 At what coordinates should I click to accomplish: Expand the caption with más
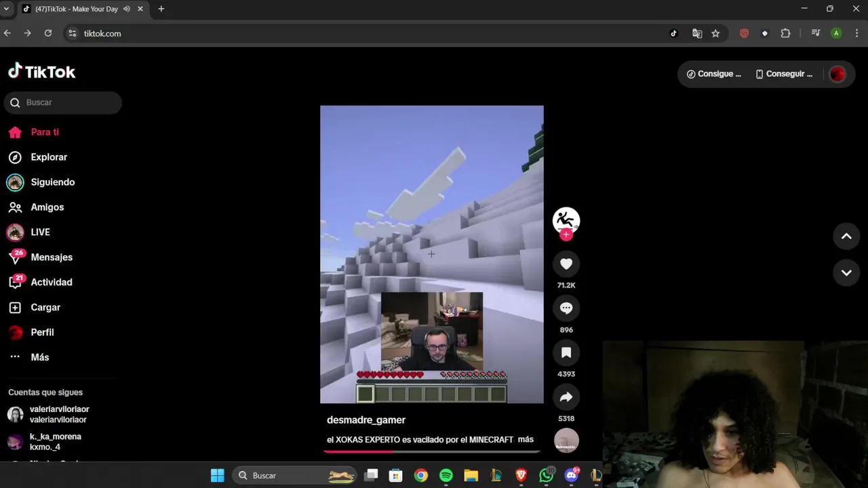pos(526,439)
